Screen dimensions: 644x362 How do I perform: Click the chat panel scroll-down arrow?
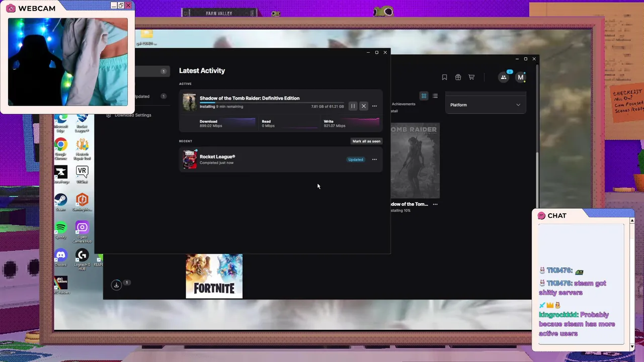[632, 346]
